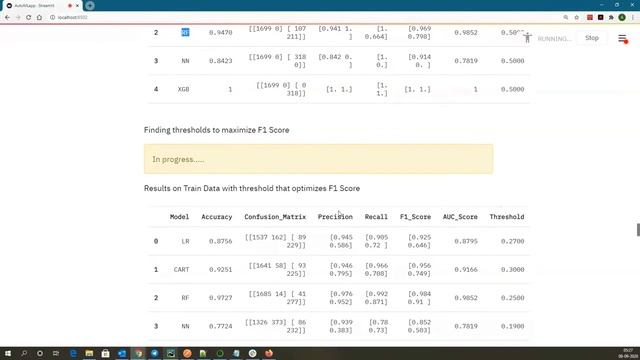Screen dimensions: 640x360
Task: Open the red extension icon in the browser toolbar
Action: click(590, 18)
